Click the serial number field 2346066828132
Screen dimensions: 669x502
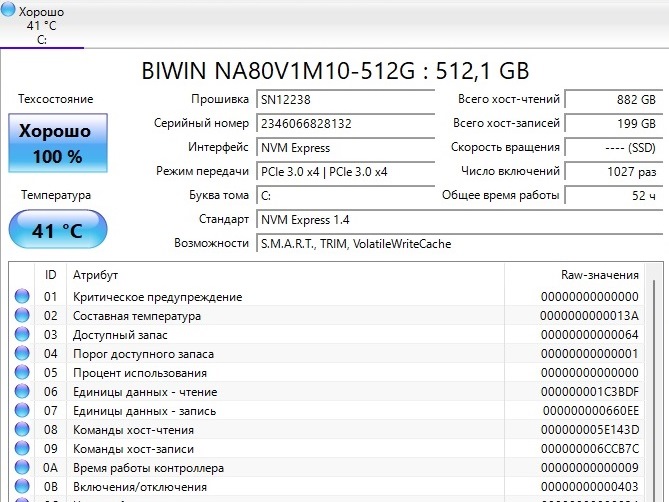pos(345,124)
